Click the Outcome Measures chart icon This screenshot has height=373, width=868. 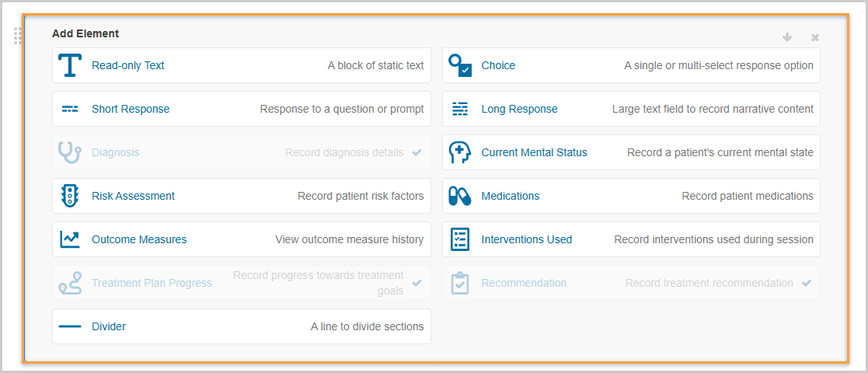pos(70,239)
